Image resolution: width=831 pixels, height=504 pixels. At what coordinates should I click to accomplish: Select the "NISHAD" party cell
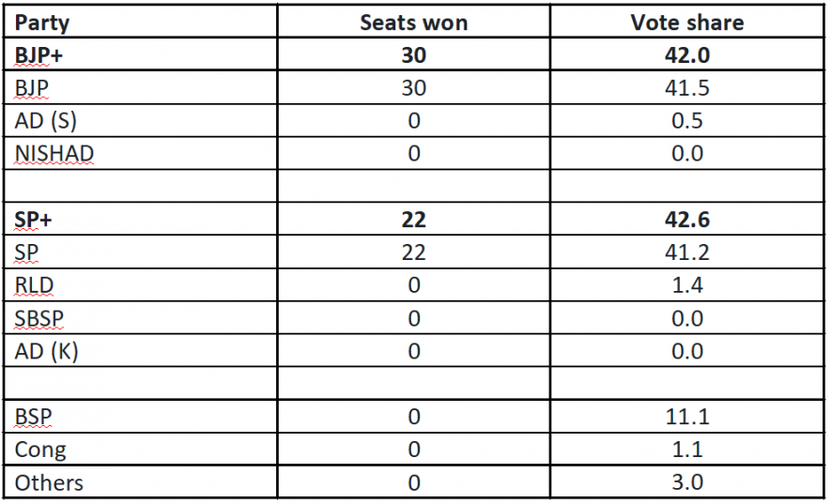[x=54, y=154]
